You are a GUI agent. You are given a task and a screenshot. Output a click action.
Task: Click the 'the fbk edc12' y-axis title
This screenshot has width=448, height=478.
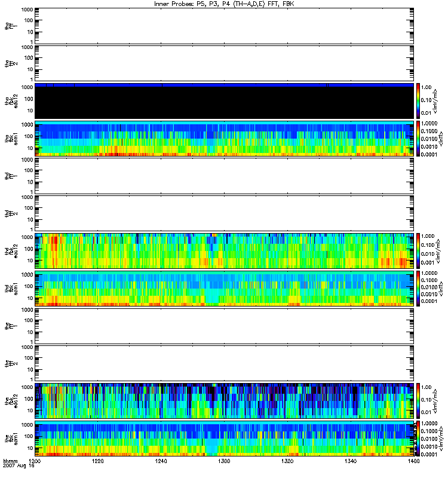pos(11,401)
